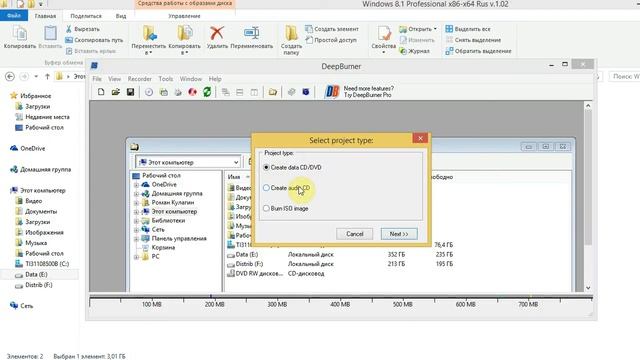Click the disc icon in DeepBurner's toolbar
Viewport: 640px width, 360px height.
click(149, 92)
